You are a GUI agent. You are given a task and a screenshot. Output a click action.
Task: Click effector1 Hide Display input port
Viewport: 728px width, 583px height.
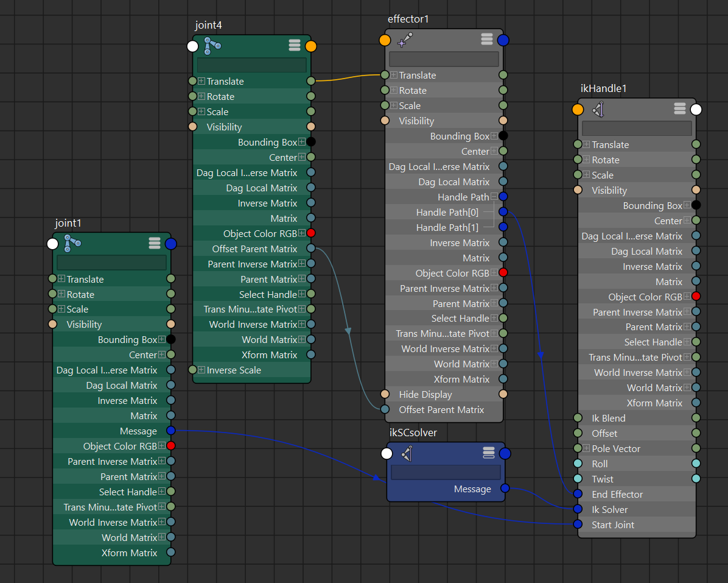(385, 394)
